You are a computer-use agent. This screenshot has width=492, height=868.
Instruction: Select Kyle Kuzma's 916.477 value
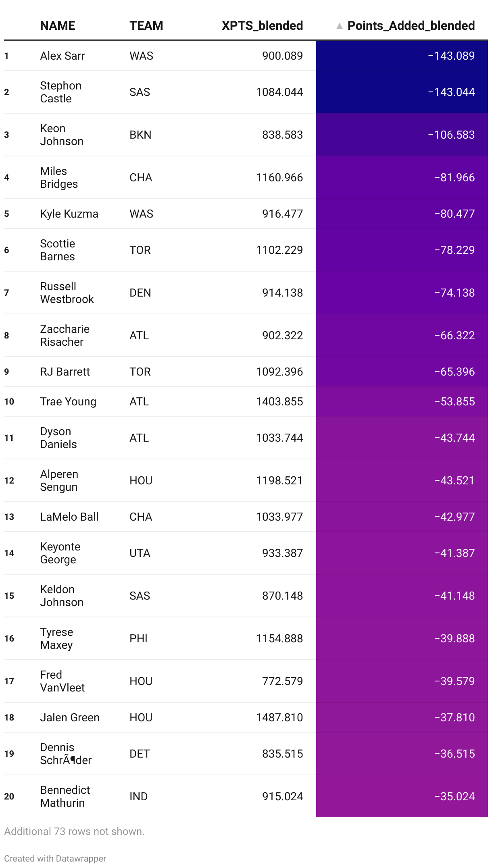tap(282, 214)
